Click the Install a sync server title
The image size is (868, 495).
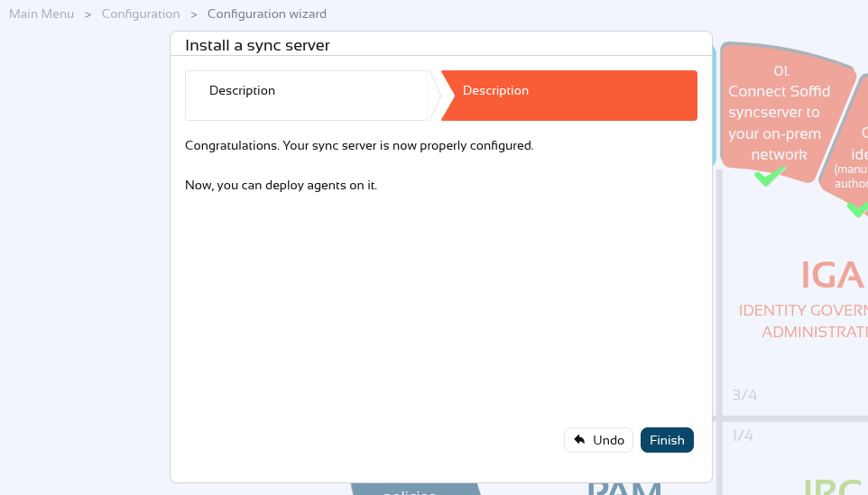(x=257, y=45)
